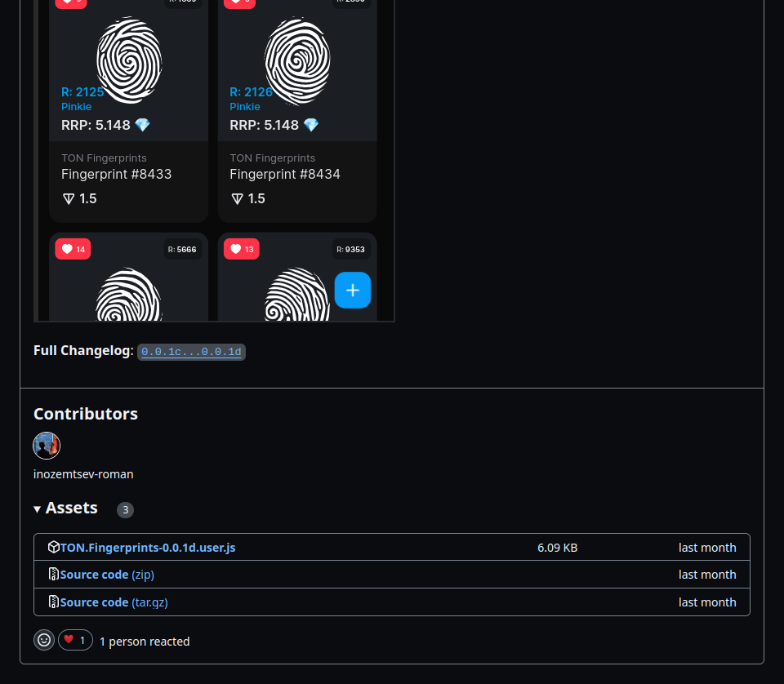This screenshot has width=784, height=684.
Task: Click TON Fingerprints collection name above #8433
Action: tap(104, 158)
